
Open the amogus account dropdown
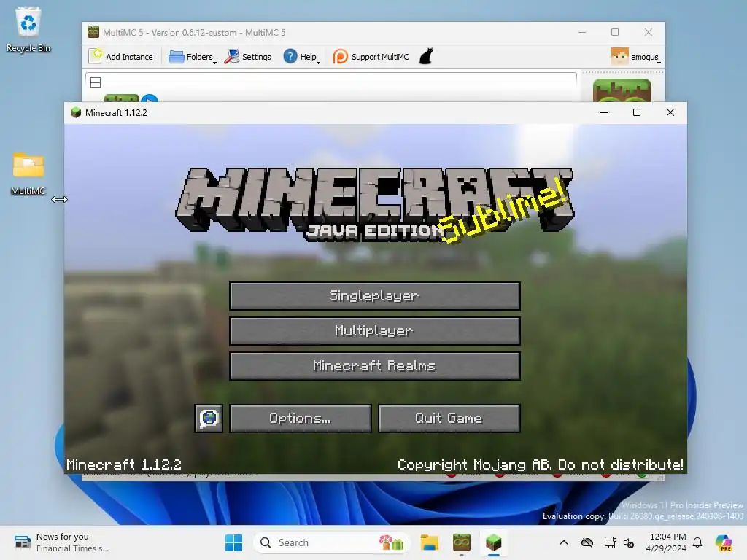[x=636, y=57]
